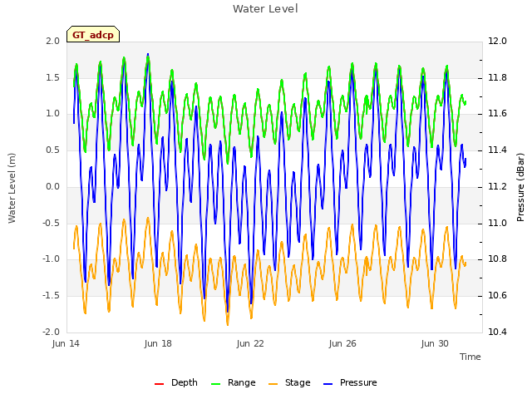
Task: Click the 11.2 pressure axis tick label
Action: (x=497, y=186)
